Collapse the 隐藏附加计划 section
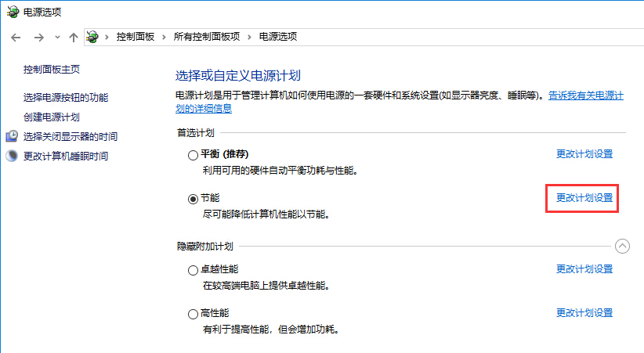 622,247
